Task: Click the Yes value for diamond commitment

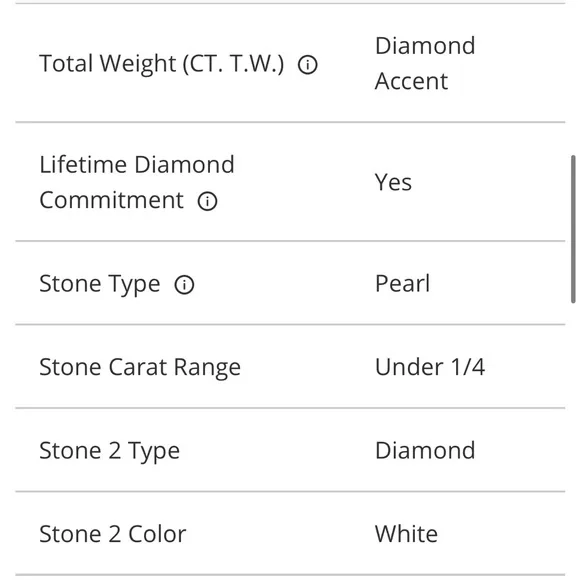Action: (x=393, y=182)
